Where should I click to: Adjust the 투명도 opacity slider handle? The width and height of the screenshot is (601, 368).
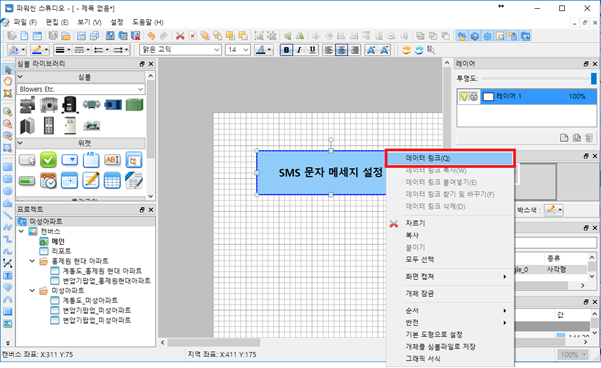tap(594, 78)
